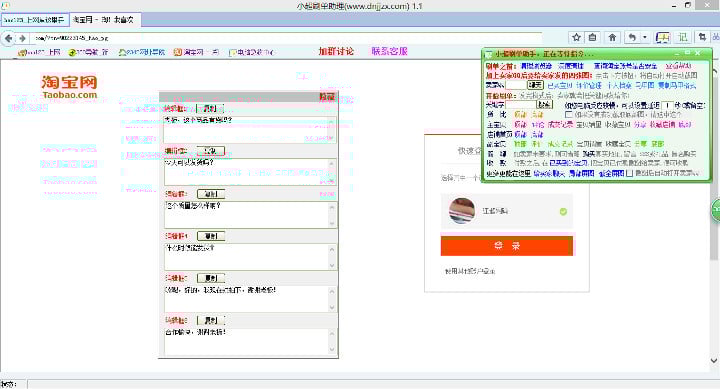Click the browser forward arrow button

[x=22, y=38]
